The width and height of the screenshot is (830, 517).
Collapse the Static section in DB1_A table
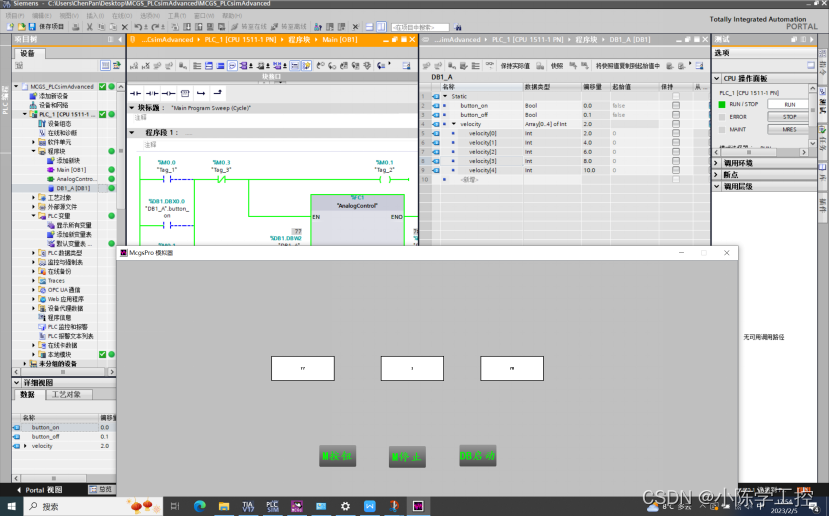click(x=445, y=96)
